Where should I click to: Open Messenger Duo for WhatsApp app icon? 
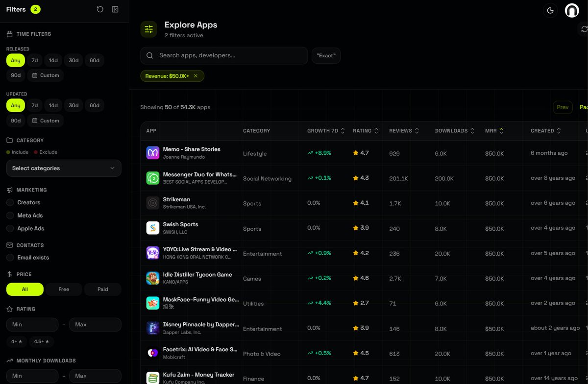click(153, 178)
